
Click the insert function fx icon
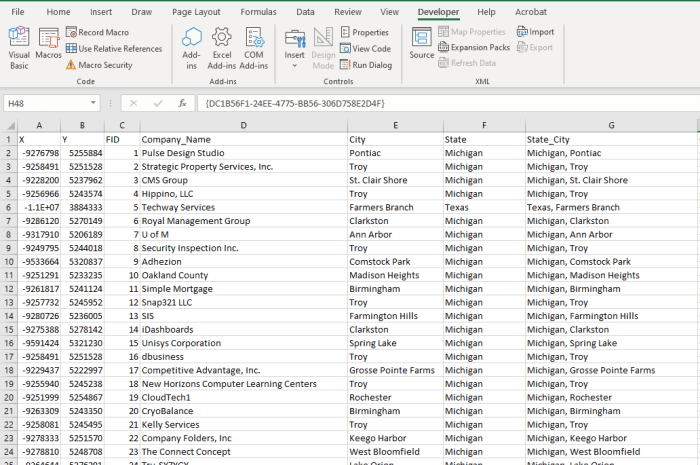pyautogui.click(x=182, y=103)
